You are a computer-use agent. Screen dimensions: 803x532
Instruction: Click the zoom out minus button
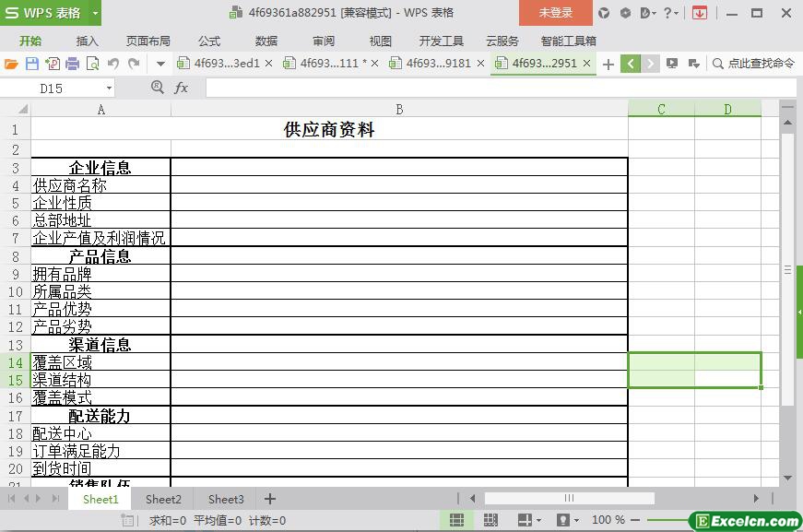coord(635,520)
